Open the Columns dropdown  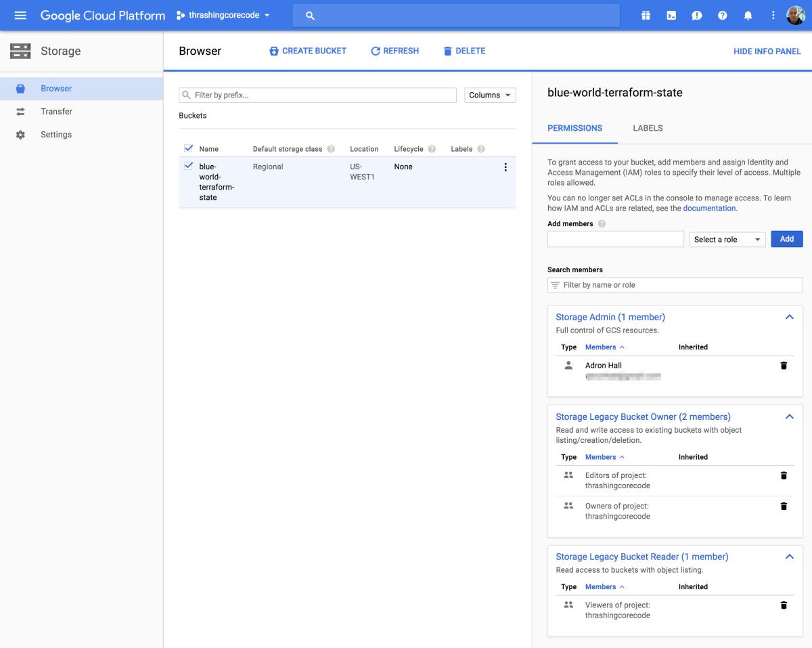[x=490, y=95]
